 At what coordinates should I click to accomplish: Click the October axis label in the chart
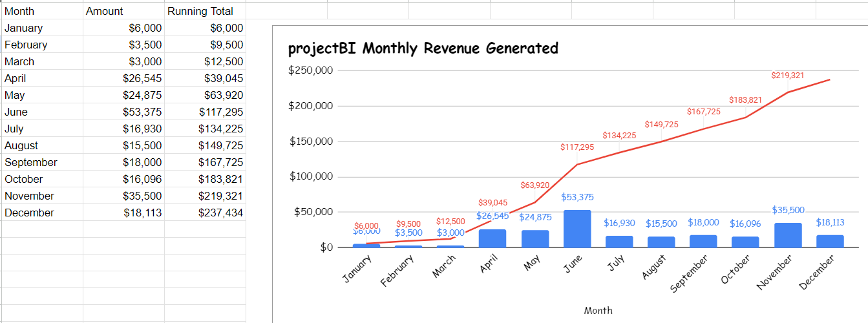coord(736,268)
